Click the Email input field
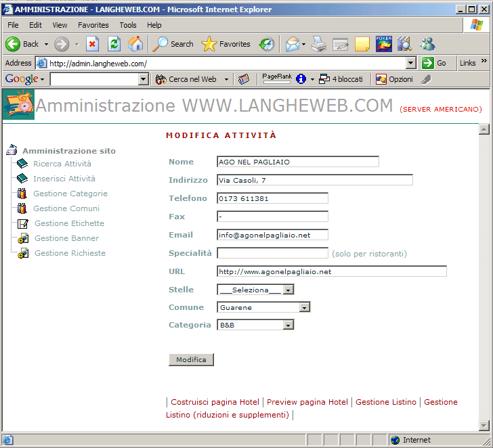 pos(272,235)
